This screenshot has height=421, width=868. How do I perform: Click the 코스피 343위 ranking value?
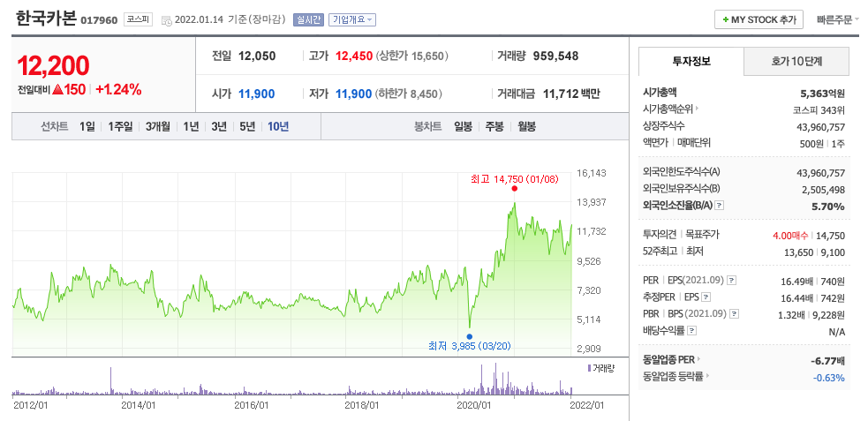[x=819, y=109]
